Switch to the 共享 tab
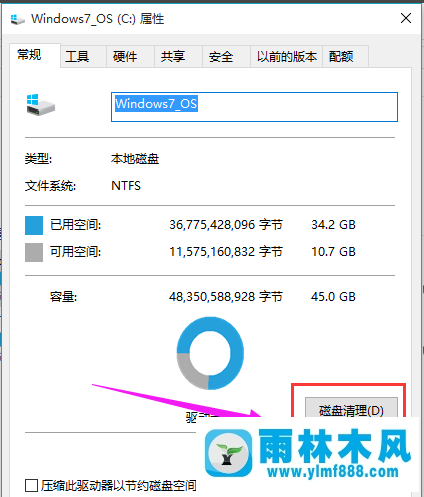 pyautogui.click(x=178, y=56)
